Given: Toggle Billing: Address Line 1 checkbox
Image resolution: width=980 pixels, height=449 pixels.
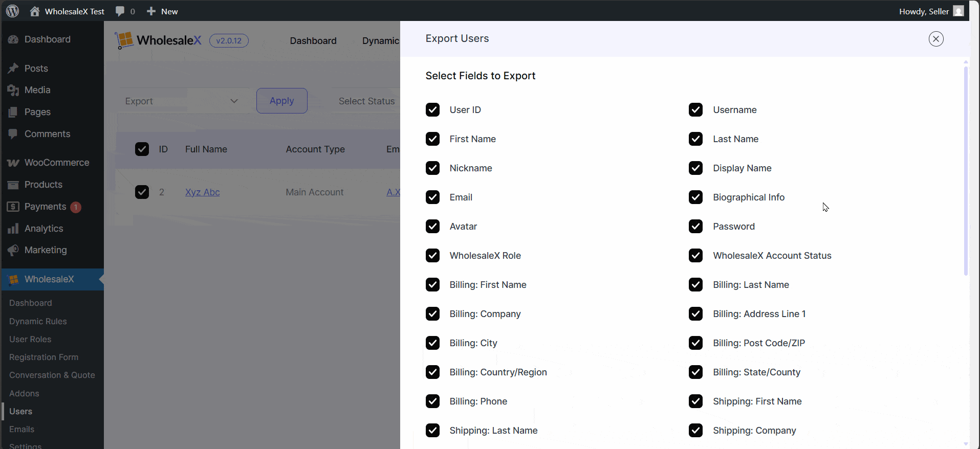Looking at the screenshot, I should click(x=695, y=314).
